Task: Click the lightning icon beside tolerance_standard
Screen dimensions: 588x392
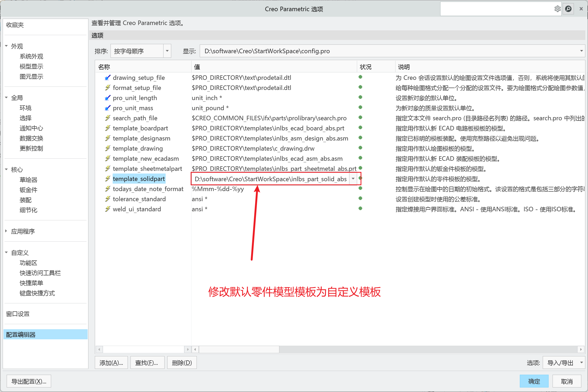Action: pos(108,199)
